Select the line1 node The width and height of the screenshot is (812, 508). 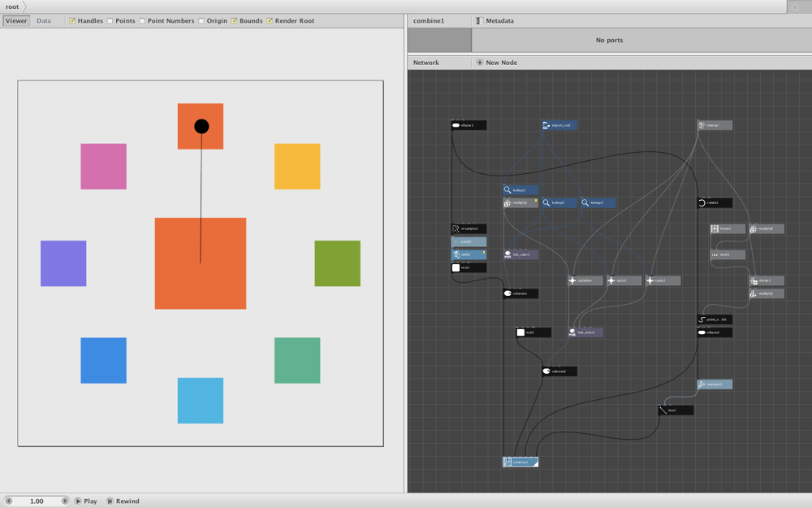coord(676,410)
